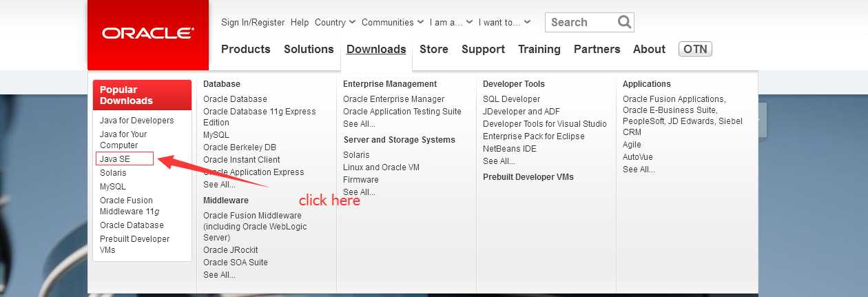Open the Solutions menu

click(309, 49)
